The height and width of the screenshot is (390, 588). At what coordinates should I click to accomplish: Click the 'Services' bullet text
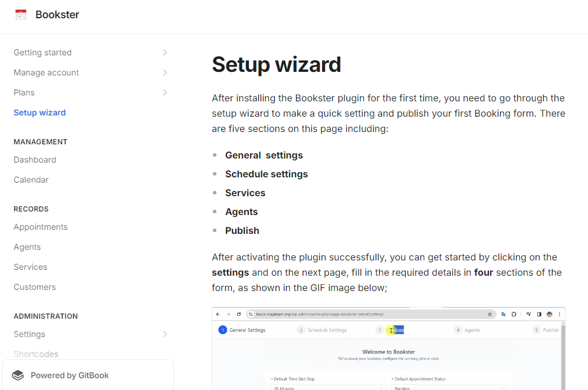pyautogui.click(x=245, y=193)
